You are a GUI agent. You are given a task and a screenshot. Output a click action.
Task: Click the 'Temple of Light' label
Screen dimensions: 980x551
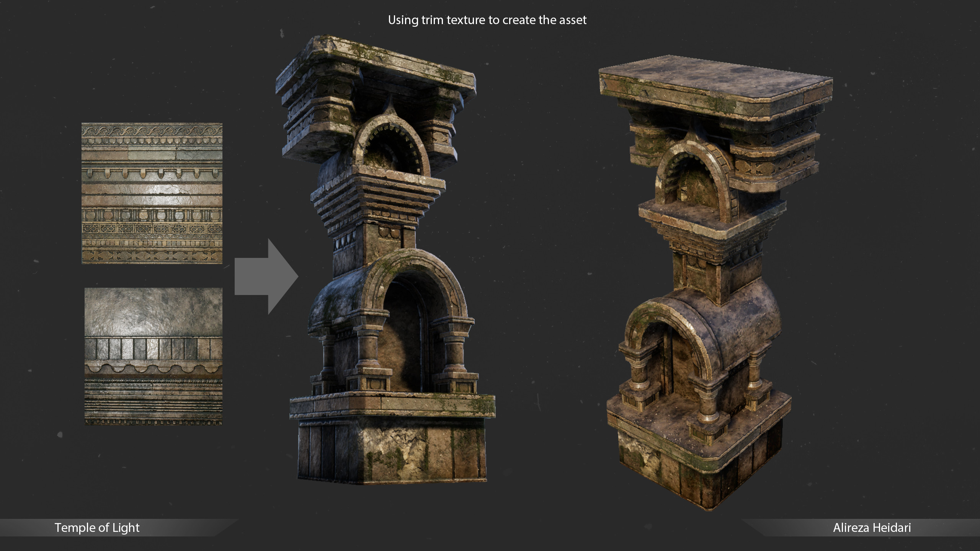[97, 528]
